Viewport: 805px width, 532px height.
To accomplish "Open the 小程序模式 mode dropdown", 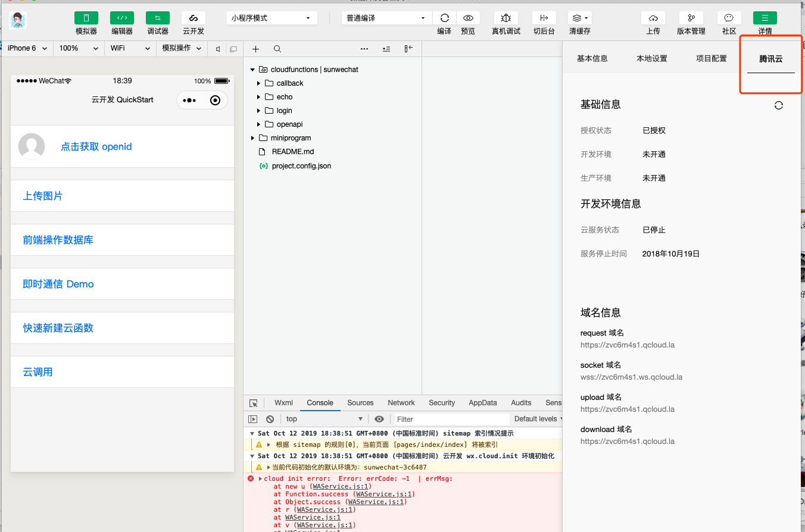I will [271, 18].
